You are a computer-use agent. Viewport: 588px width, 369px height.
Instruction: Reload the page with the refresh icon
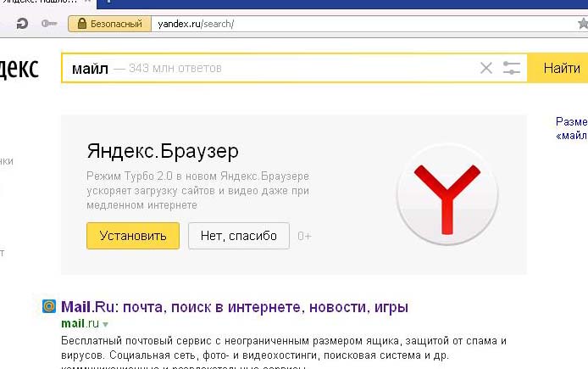(x=23, y=24)
